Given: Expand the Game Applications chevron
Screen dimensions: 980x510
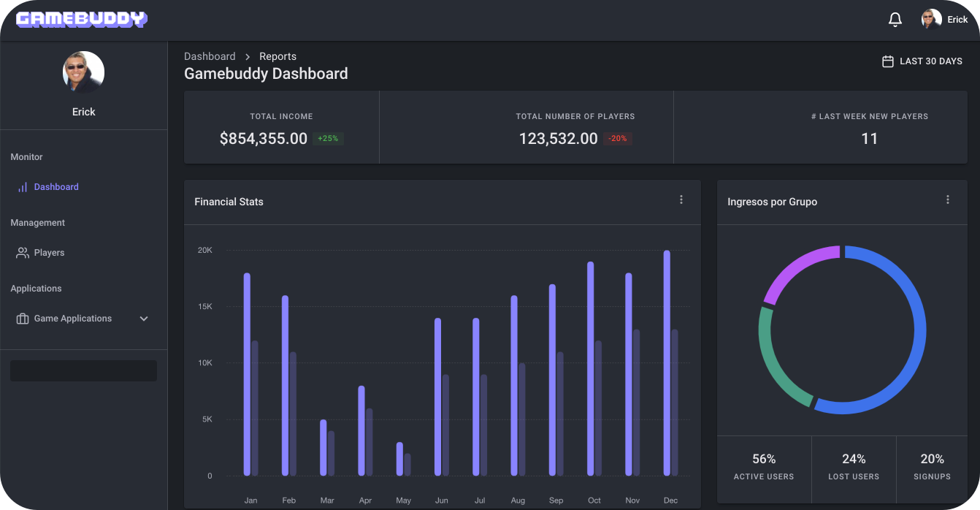Looking at the screenshot, I should 144,319.
